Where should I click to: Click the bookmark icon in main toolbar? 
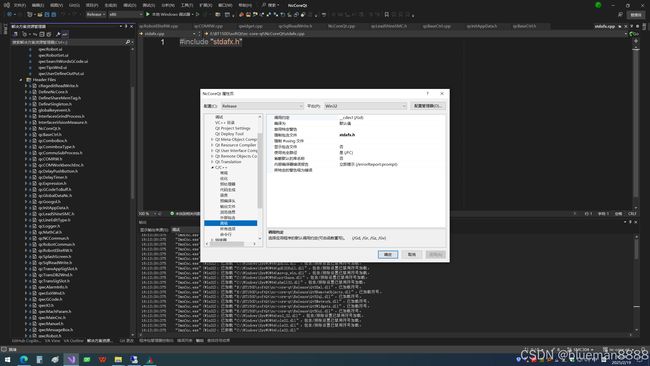386,15
